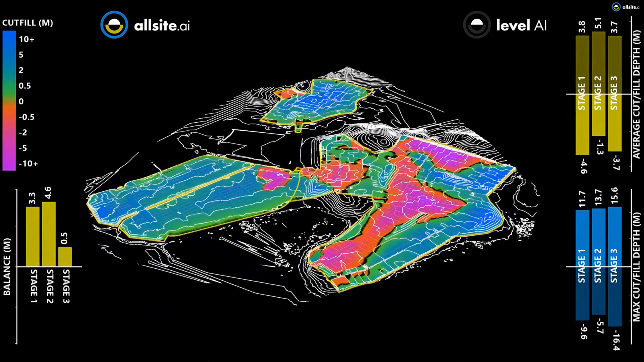
Task: Click the CUTFILL (M) legend title
Action: click(28, 23)
